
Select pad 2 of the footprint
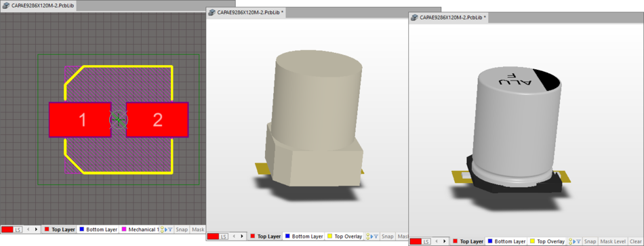(157, 119)
